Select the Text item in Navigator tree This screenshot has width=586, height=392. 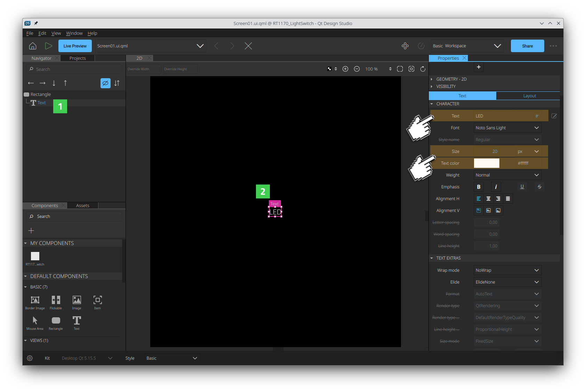tap(41, 103)
